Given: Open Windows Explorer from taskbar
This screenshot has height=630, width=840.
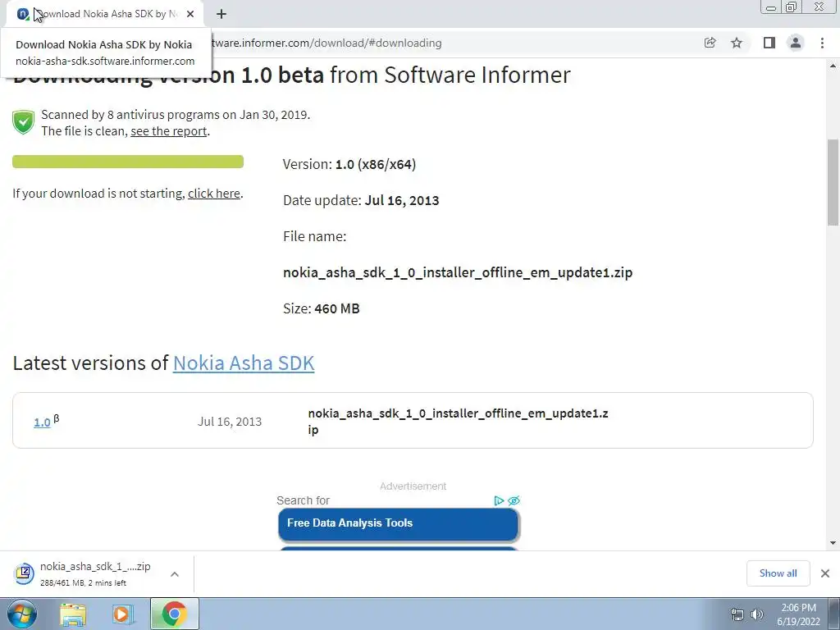Looking at the screenshot, I should [x=73, y=614].
